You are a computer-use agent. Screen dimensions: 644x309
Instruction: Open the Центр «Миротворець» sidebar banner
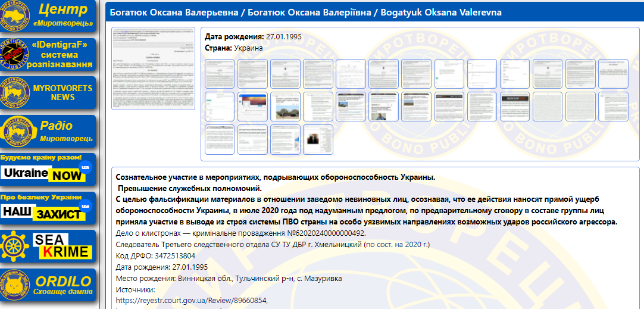click(48, 17)
